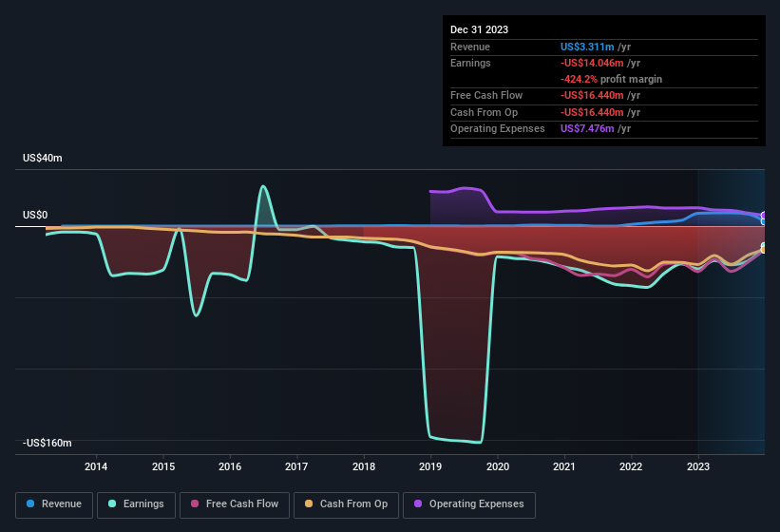Viewport: 780px width, 532px height.
Task: Toggle the Cash From Op legend button
Action: pos(346,504)
